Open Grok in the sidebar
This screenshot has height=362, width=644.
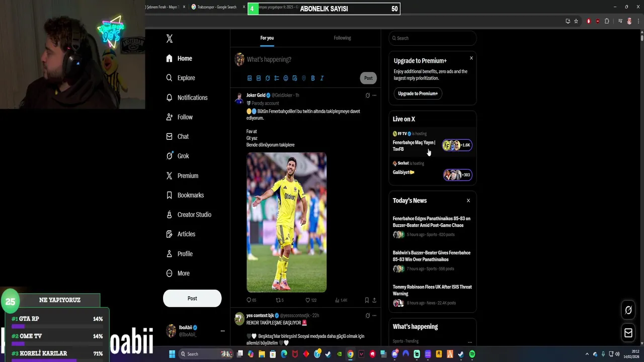tap(177, 156)
